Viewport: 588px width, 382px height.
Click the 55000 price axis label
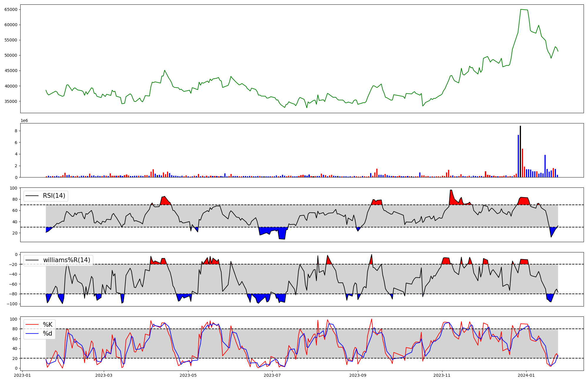coord(11,40)
